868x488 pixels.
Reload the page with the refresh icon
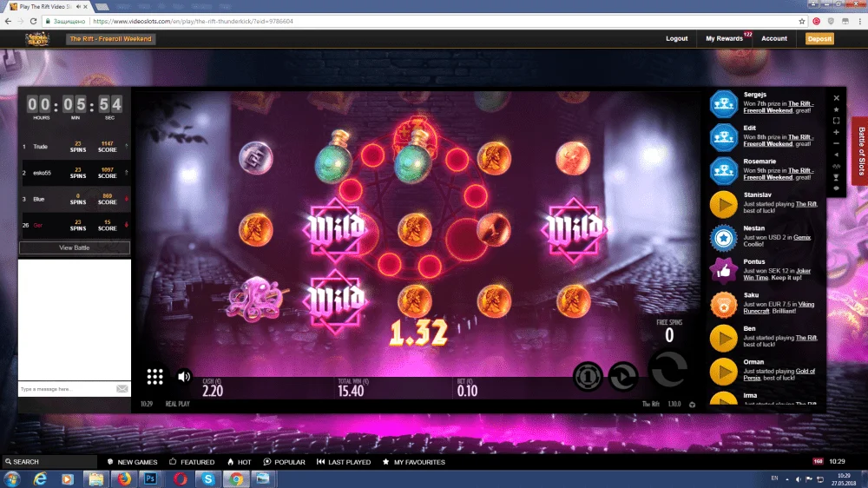point(33,21)
